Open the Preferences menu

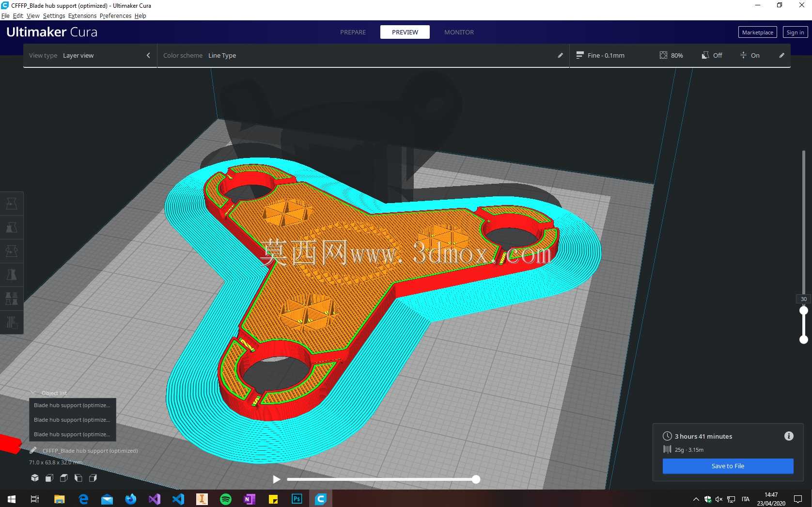point(115,16)
